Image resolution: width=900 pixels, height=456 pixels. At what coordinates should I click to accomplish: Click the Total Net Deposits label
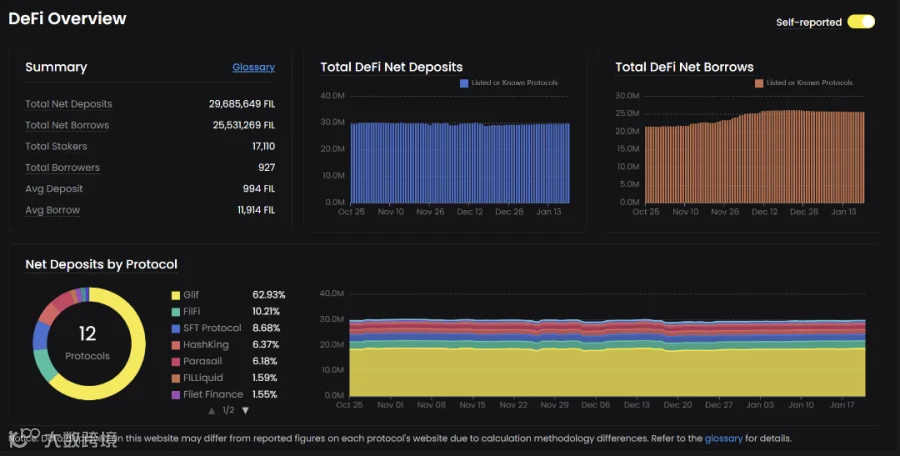click(68, 104)
